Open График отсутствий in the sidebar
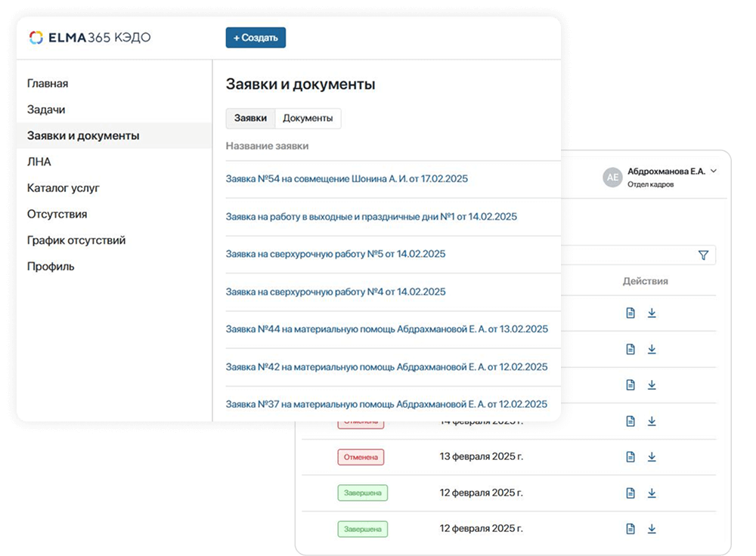756x556 pixels. pos(76,240)
